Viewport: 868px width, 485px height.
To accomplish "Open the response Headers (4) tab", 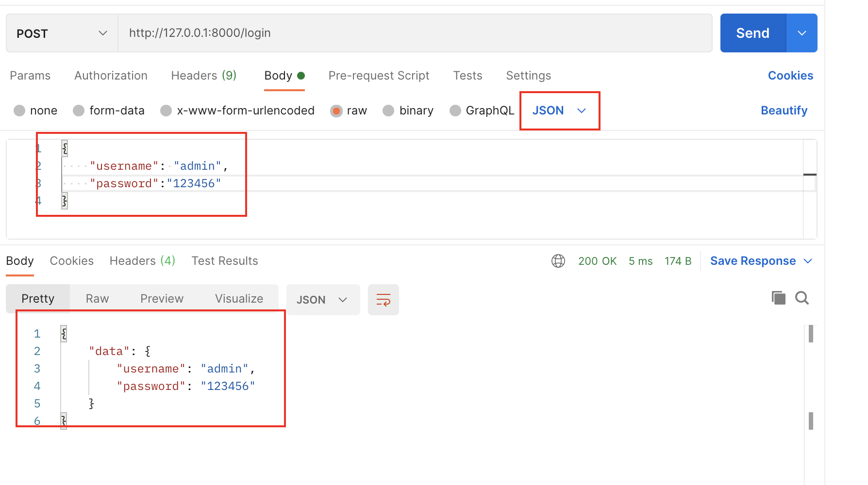I will click(142, 261).
